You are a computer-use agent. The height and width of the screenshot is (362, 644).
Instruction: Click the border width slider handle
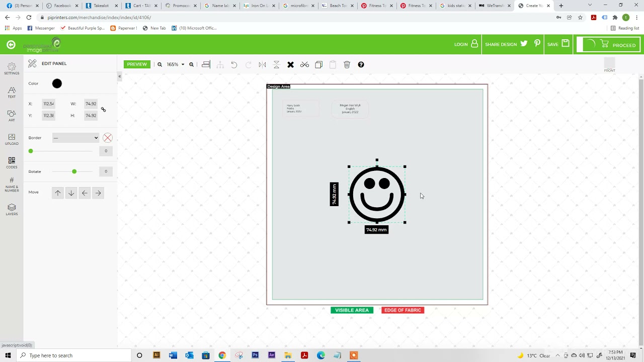click(31, 151)
